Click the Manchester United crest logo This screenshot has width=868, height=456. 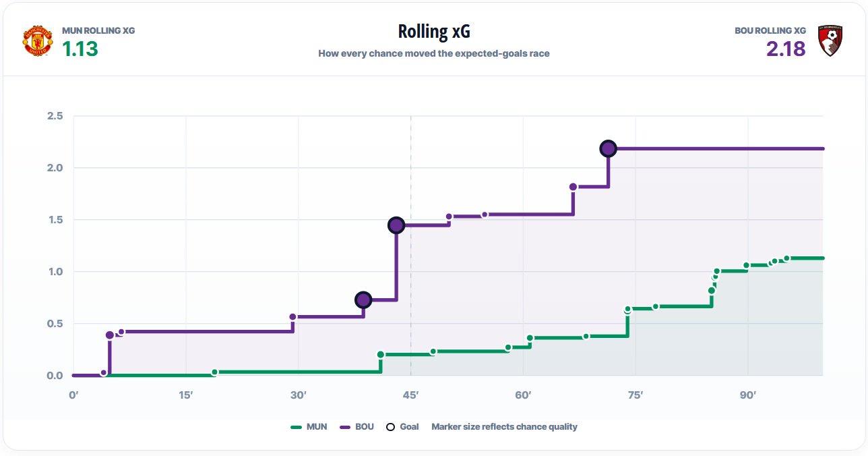pyautogui.click(x=38, y=40)
